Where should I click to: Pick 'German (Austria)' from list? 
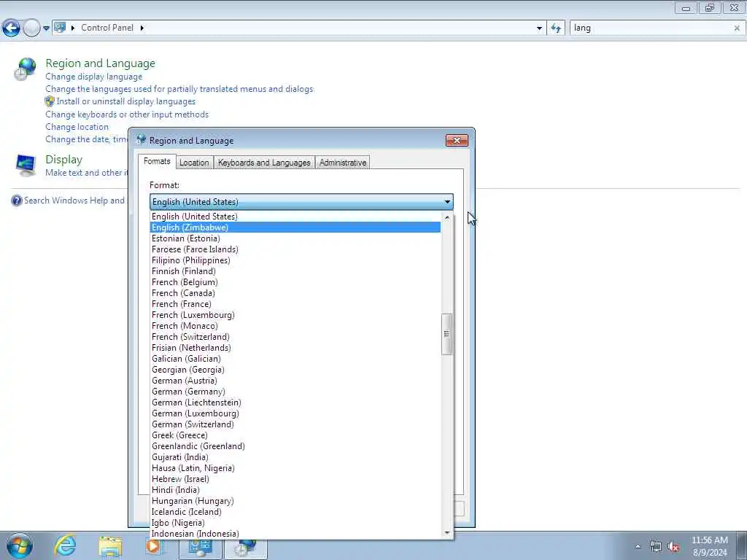295,381
